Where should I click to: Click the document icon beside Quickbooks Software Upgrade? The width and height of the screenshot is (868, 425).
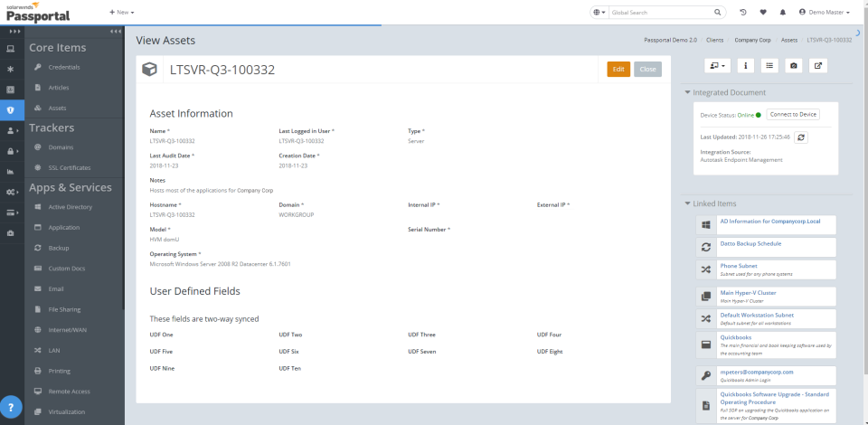pyautogui.click(x=706, y=406)
